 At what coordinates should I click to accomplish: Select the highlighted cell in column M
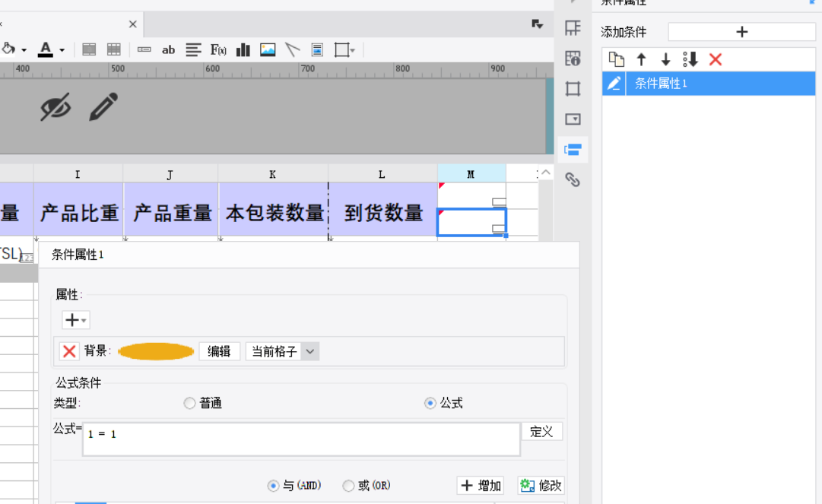(x=471, y=222)
